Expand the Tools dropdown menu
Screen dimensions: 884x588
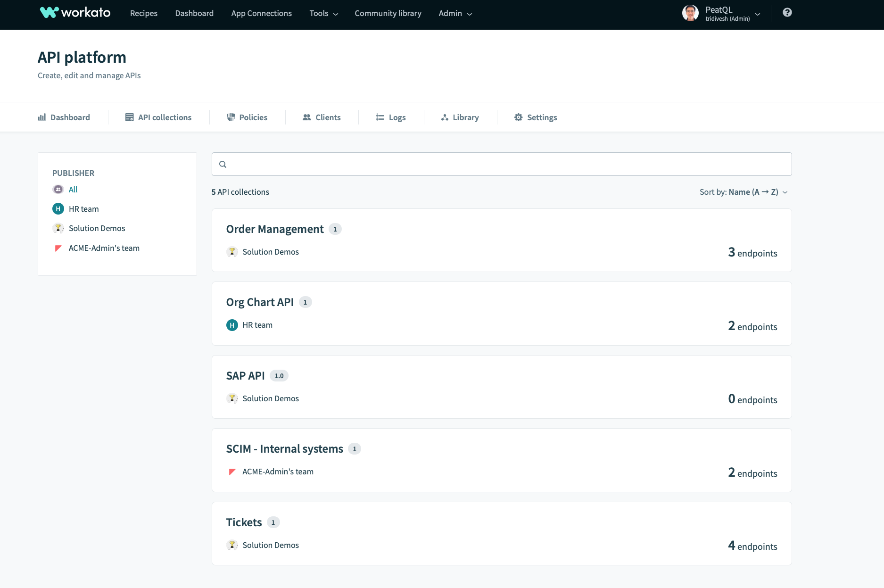click(x=324, y=13)
